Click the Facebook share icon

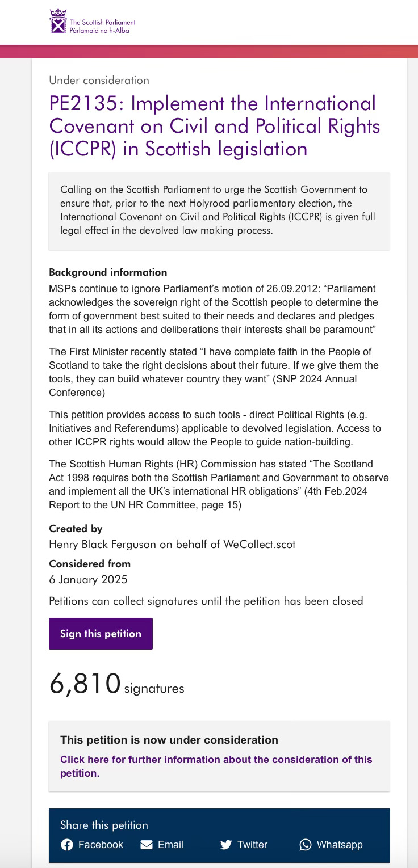[x=67, y=845]
